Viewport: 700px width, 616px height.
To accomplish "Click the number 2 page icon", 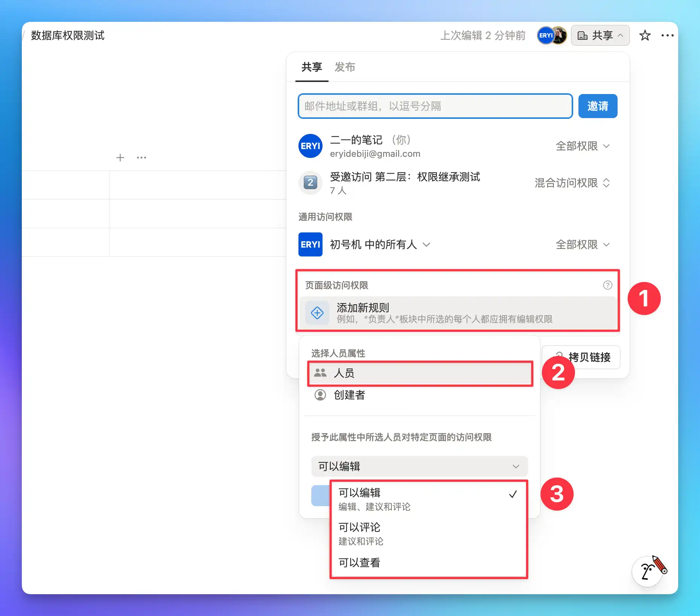I will [x=310, y=183].
